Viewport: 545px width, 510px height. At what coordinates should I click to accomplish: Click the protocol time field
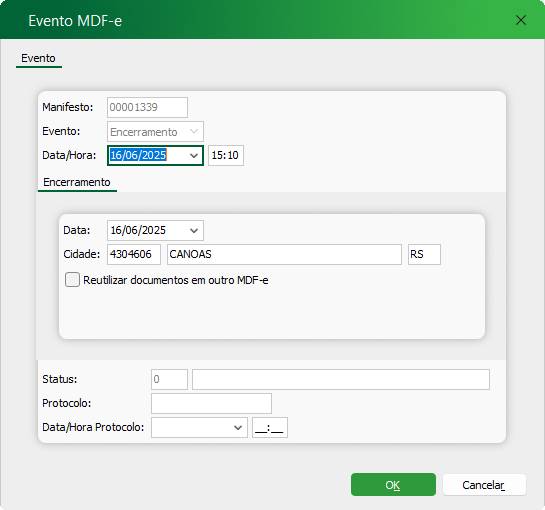pos(270,427)
